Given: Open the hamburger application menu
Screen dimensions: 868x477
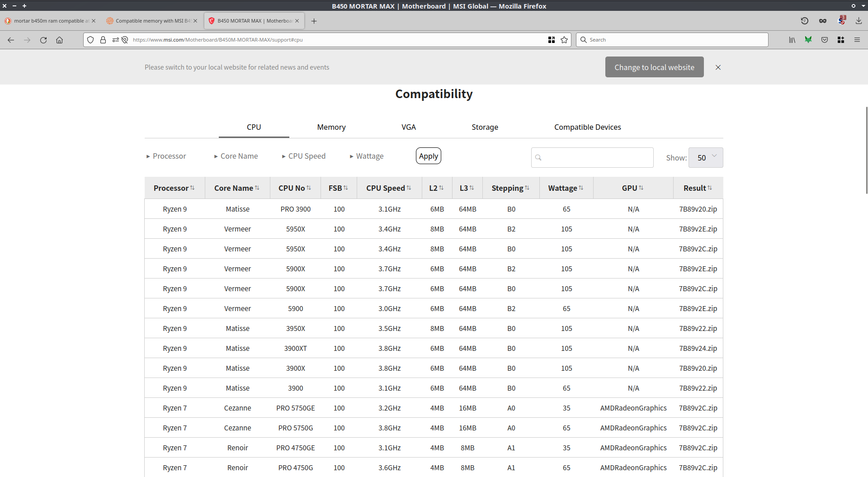Looking at the screenshot, I should point(857,40).
